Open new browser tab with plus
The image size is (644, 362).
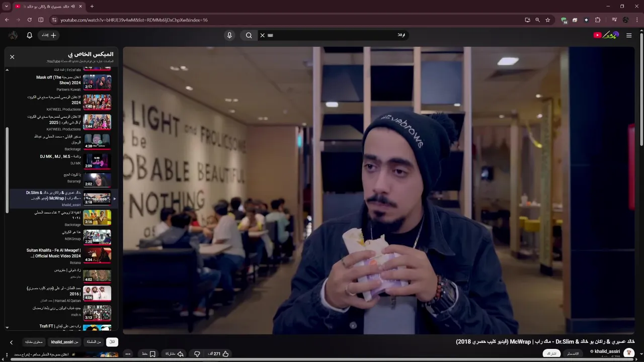[92, 7]
